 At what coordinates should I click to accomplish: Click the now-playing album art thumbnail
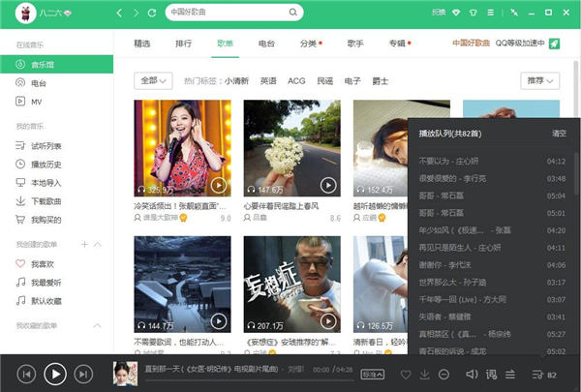click(x=125, y=374)
